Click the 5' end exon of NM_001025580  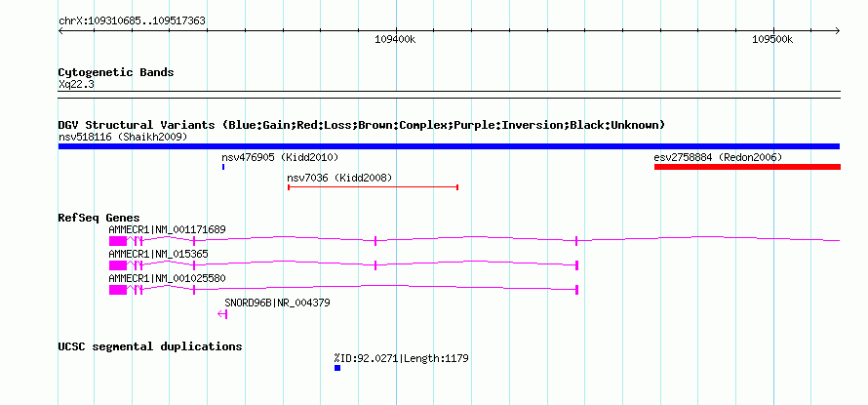click(576, 290)
